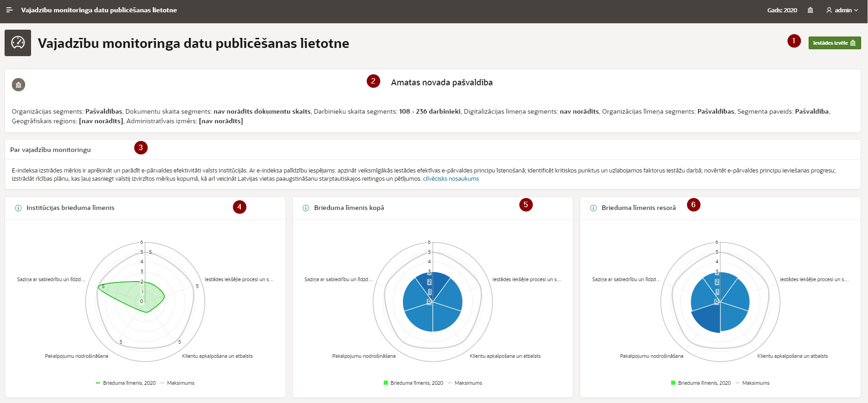Click the app title in top navigation bar
868x403 pixels.
click(99, 10)
